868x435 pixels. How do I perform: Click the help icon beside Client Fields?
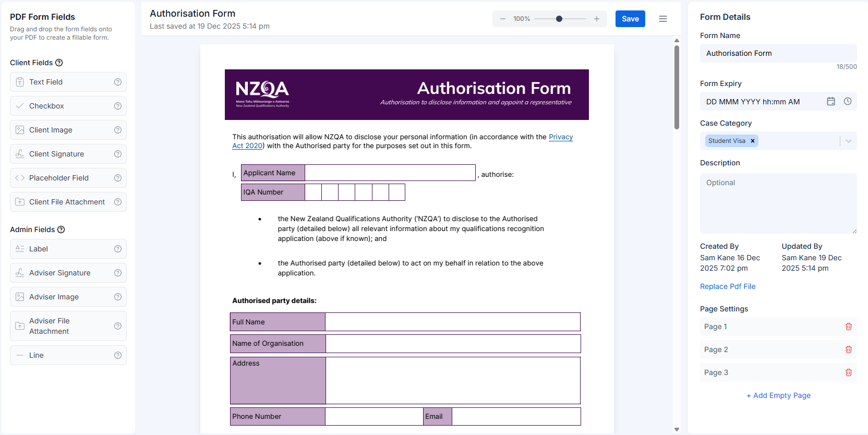click(x=58, y=63)
